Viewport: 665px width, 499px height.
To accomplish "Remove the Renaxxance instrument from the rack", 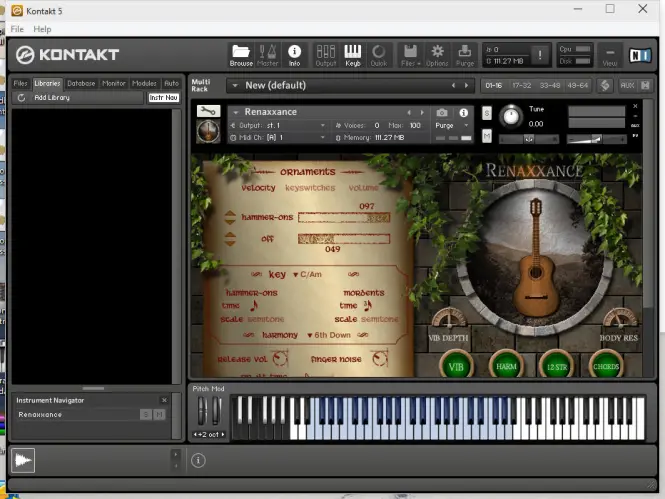I will point(635,106).
